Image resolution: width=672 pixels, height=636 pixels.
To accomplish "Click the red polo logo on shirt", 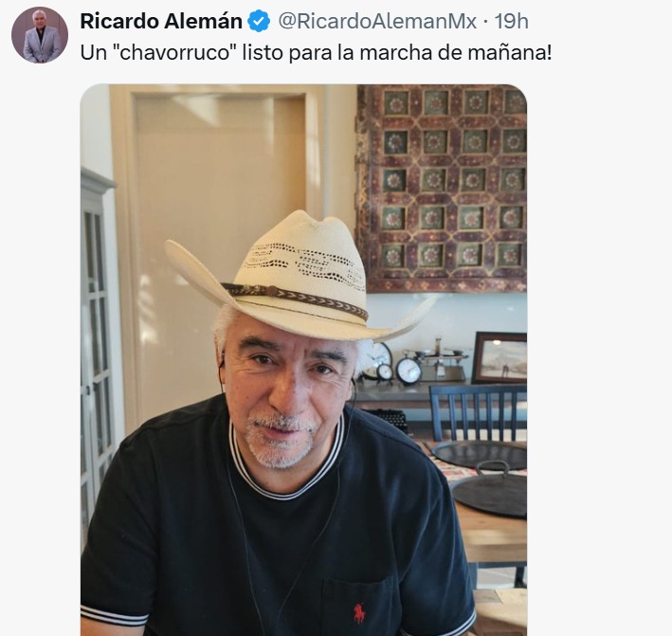I will click(x=359, y=613).
